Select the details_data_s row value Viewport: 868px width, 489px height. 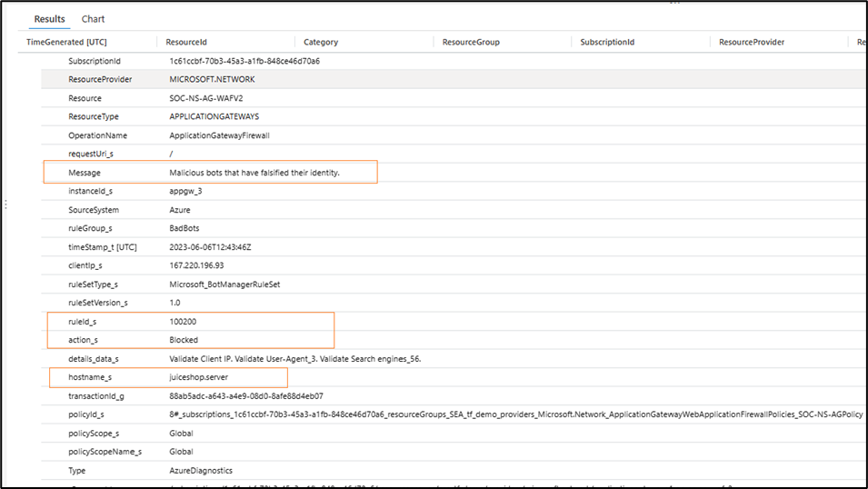pos(295,359)
